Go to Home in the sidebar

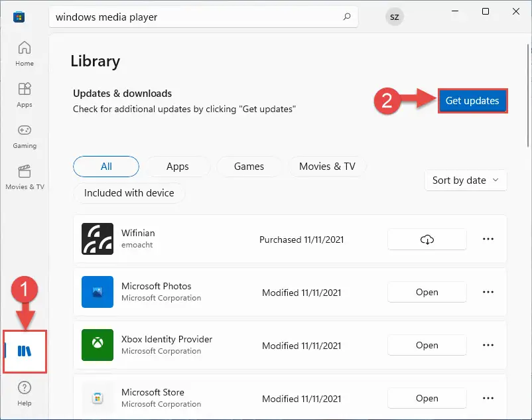click(x=25, y=54)
